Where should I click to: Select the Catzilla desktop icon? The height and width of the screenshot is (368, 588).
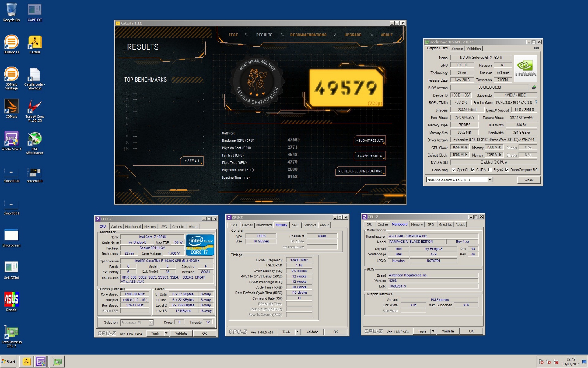[34, 44]
